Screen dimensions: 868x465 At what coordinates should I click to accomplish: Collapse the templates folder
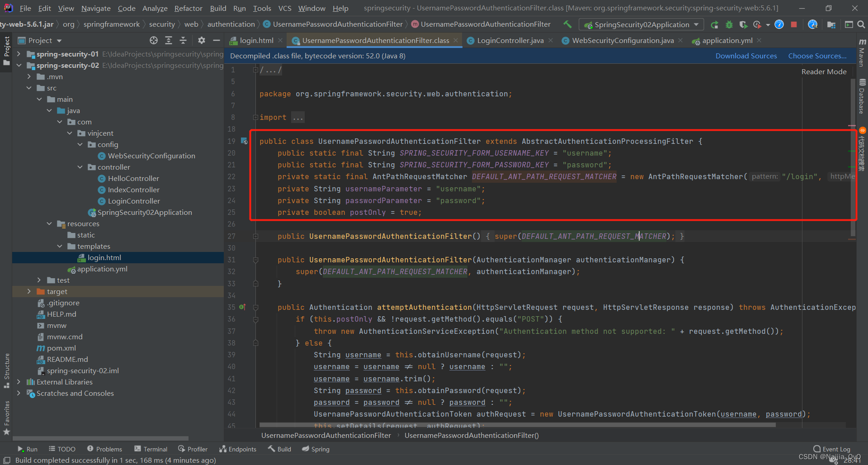[x=60, y=246]
